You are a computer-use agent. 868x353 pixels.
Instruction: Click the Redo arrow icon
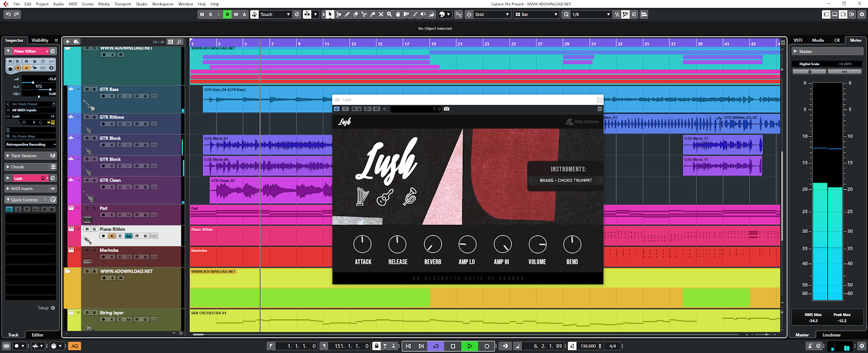coord(17,15)
